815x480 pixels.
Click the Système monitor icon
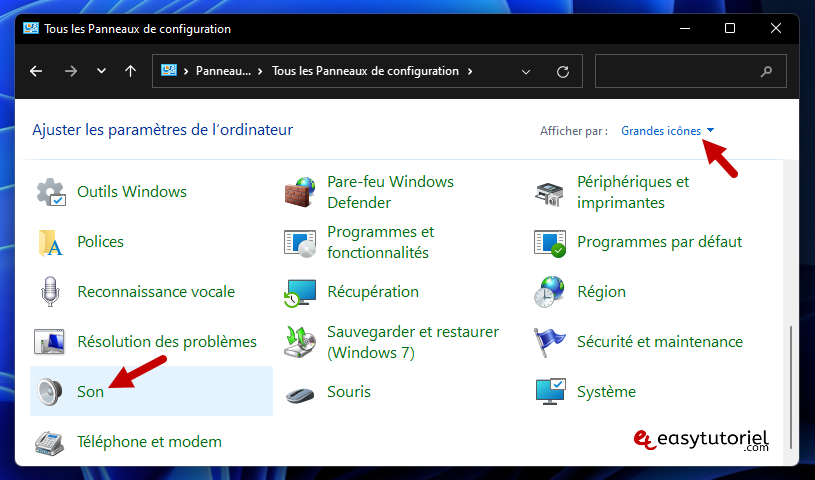[x=550, y=392]
